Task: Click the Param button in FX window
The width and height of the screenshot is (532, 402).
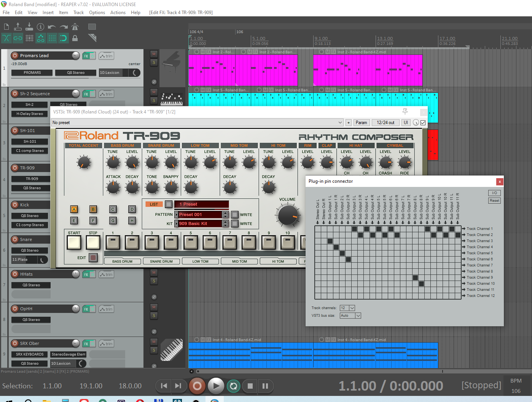Action: pyautogui.click(x=361, y=123)
